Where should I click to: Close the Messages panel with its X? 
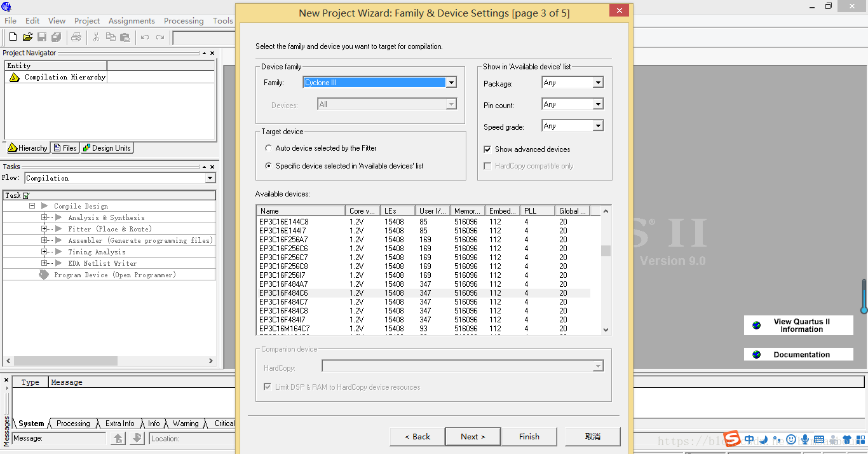(6, 380)
